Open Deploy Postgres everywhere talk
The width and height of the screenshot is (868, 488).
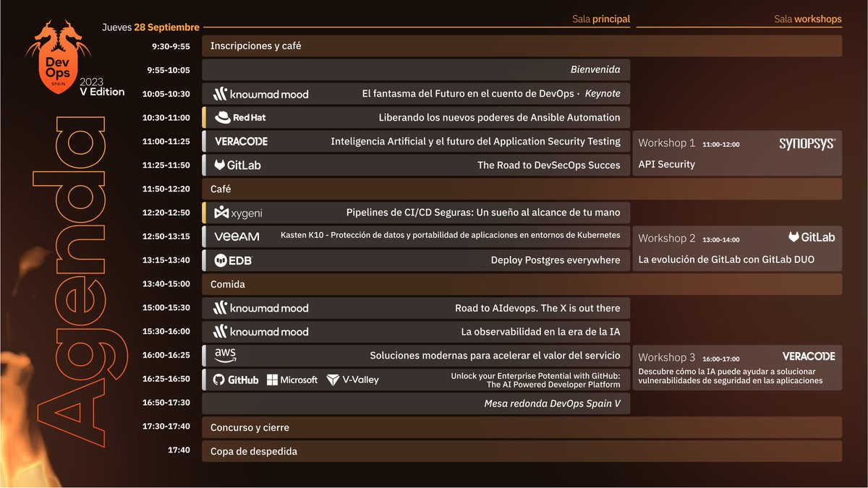point(555,260)
